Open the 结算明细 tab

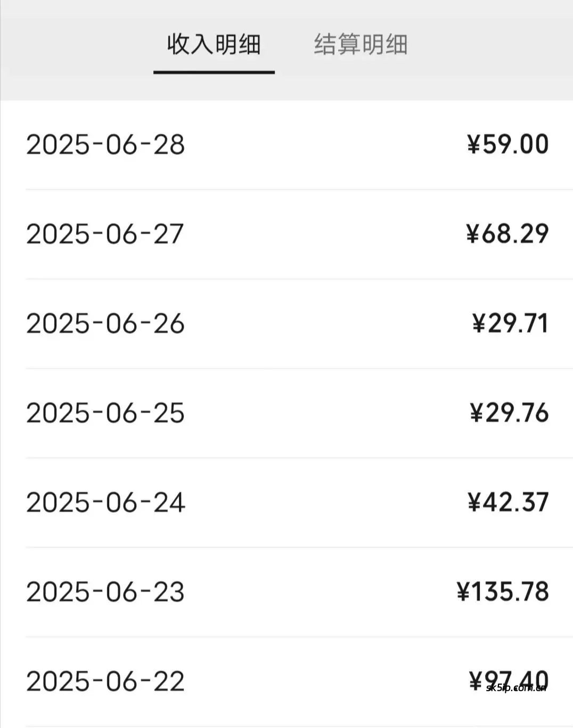coord(361,44)
